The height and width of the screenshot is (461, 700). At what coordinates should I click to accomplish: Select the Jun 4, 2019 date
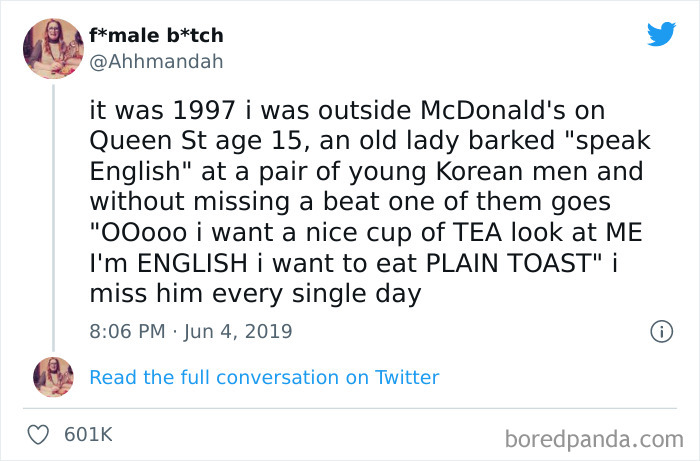(x=238, y=330)
